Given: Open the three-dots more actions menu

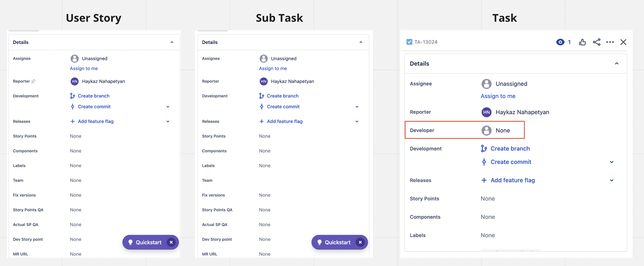Looking at the screenshot, I should point(610,42).
